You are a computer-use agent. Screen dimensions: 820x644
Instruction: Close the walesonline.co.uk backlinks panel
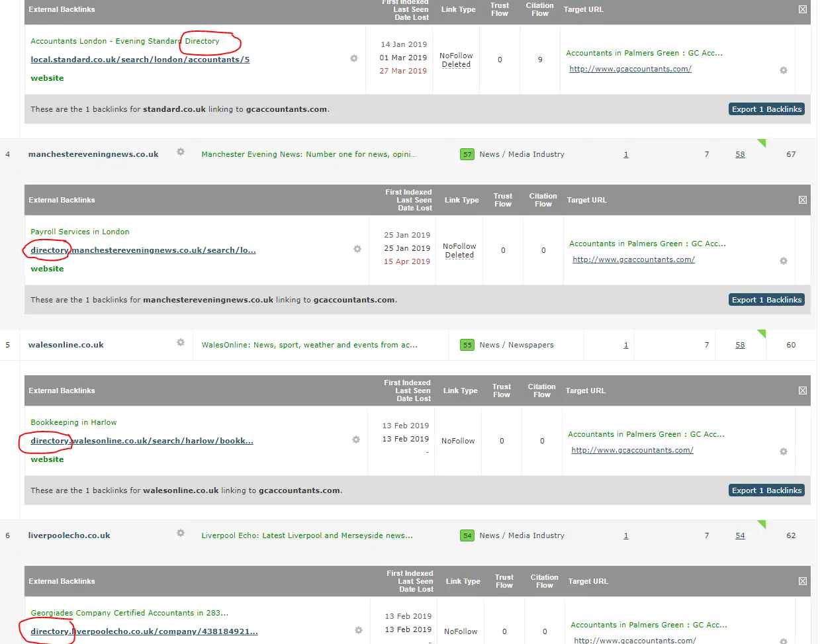pyautogui.click(x=803, y=391)
